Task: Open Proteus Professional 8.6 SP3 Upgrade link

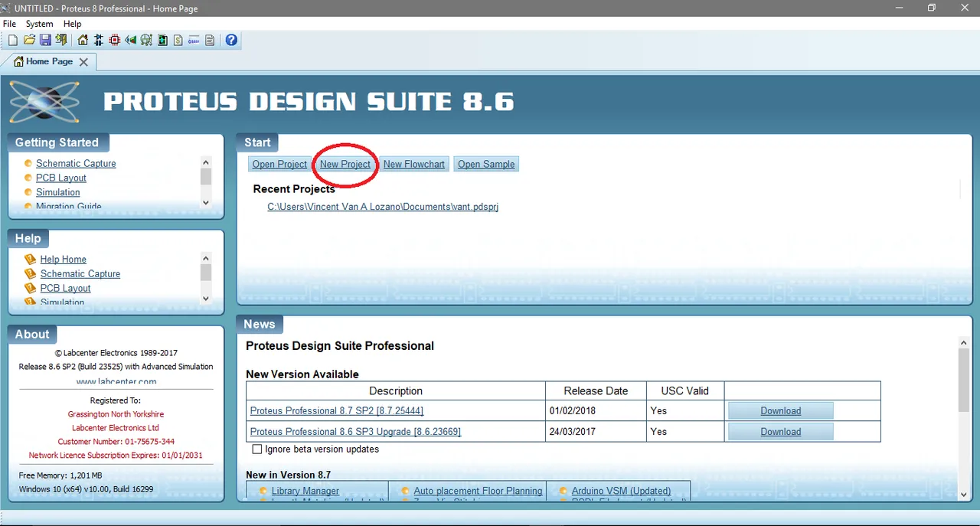Action: coord(355,431)
